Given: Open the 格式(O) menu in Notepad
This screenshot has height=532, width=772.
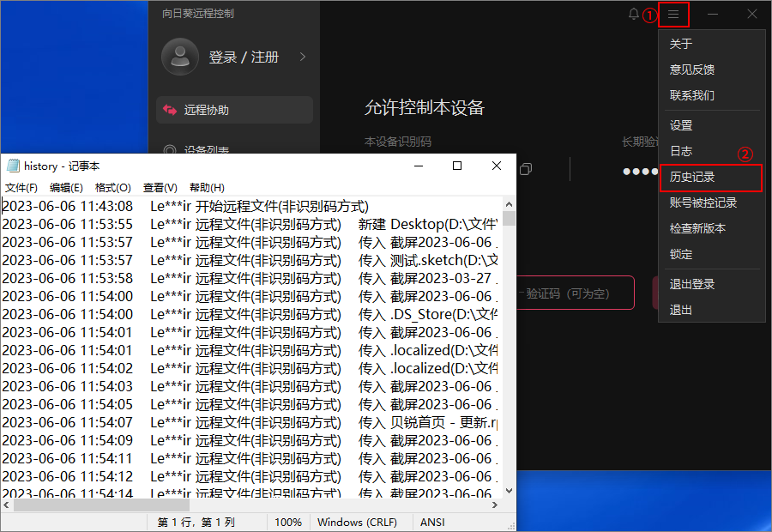Looking at the screenshot, I should [x=112, y=187].
